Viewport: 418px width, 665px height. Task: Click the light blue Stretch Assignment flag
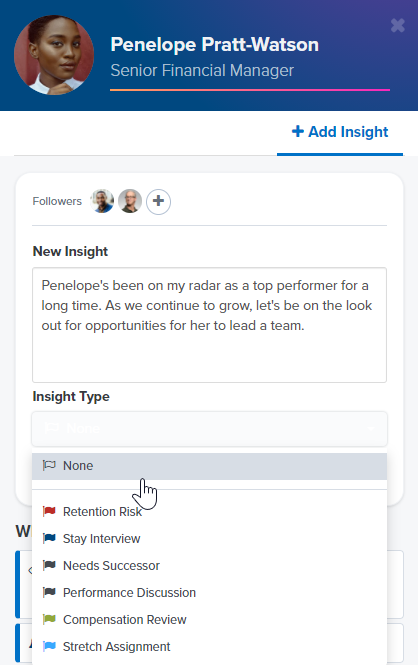[x=49, y=646]
